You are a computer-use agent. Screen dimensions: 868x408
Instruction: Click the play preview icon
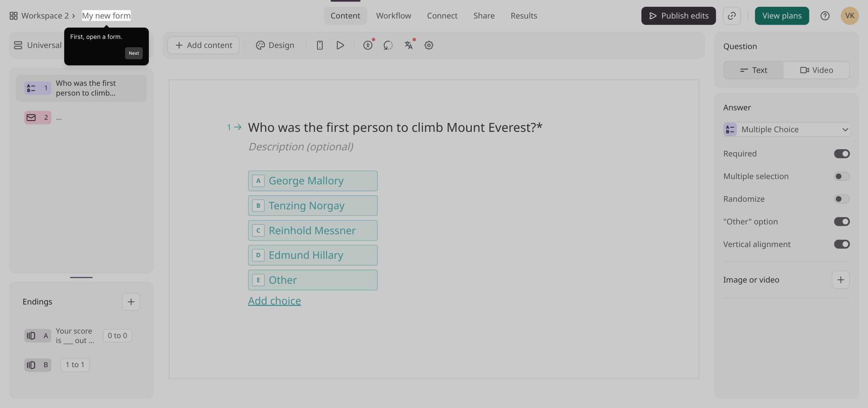(340, 45)
